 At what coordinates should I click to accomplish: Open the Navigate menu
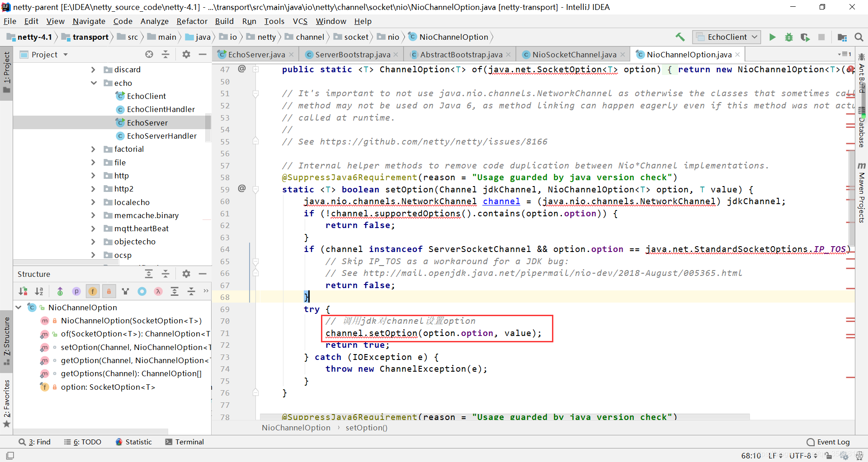pos(89,21)
